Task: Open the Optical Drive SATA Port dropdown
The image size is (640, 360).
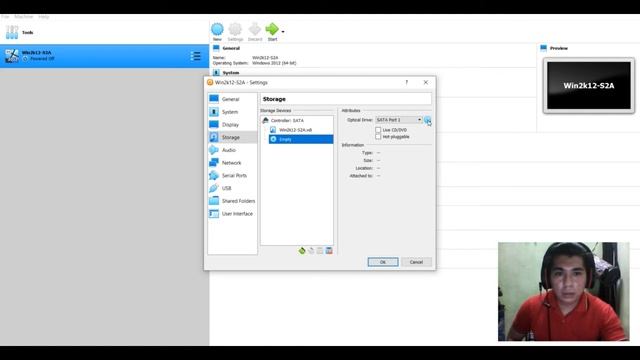Action: click(x=399, y=120)
